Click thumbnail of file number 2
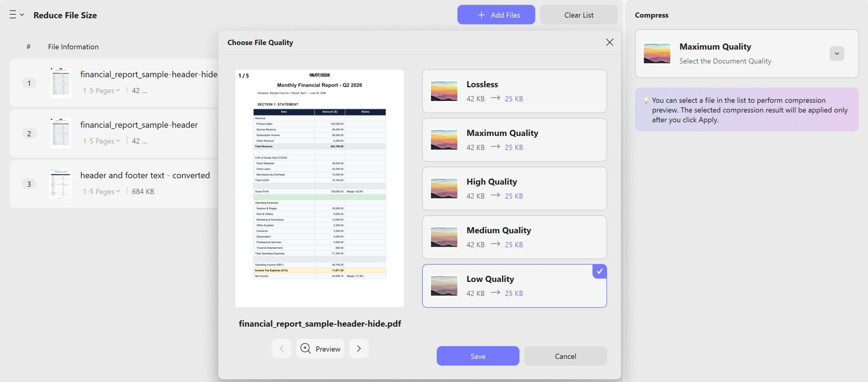 click(61, 133)
